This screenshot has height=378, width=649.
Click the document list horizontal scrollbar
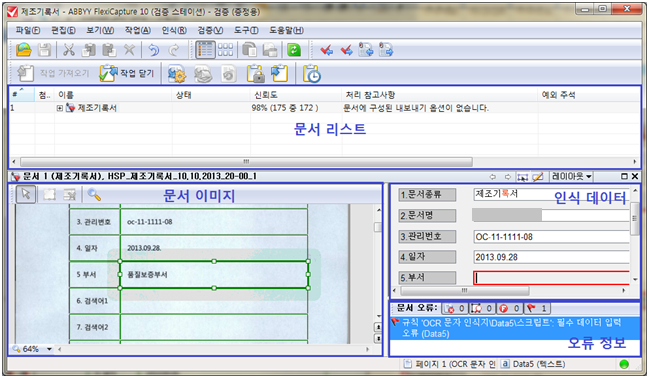pyautogui.click(x=246, y=161)
